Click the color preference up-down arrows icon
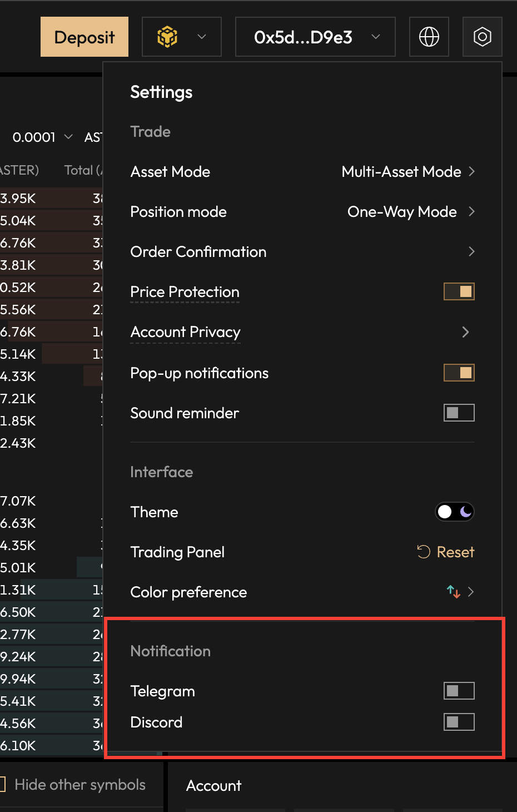 tap(454, 592)
